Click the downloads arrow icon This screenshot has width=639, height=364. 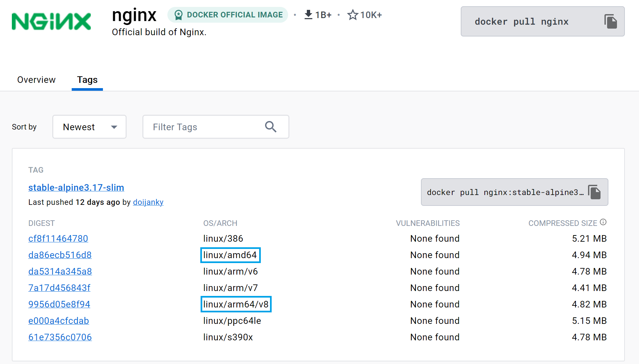[x=308, y=15]
